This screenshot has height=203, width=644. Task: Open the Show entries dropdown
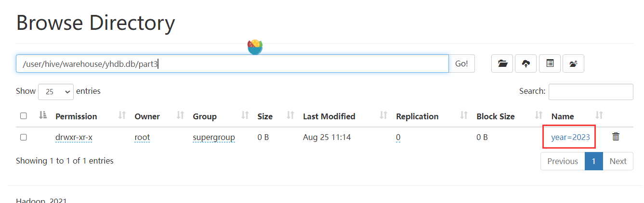pyautogui.click(x=56, y=91)
